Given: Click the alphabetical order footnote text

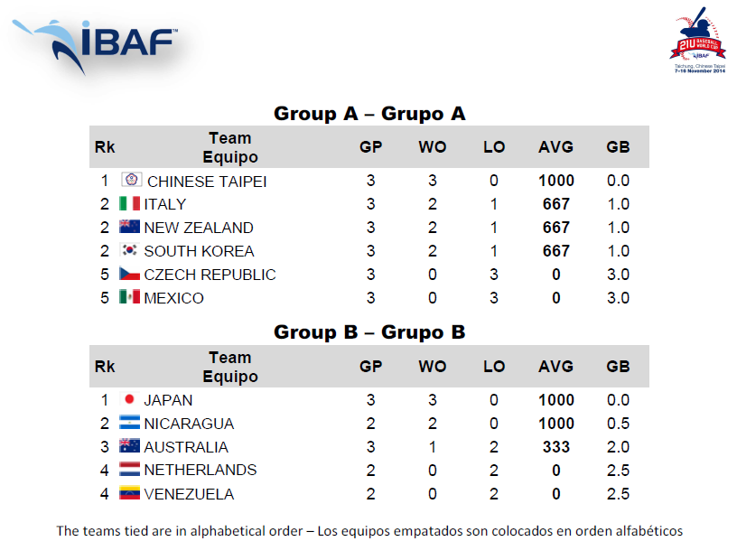Looking at the screenshot, I should click(x=369, y=531).
